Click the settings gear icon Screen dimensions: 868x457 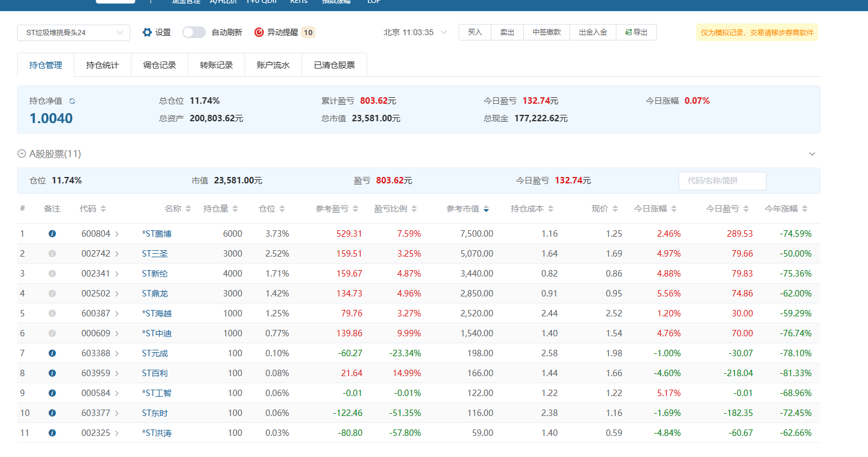coord(147,32)
